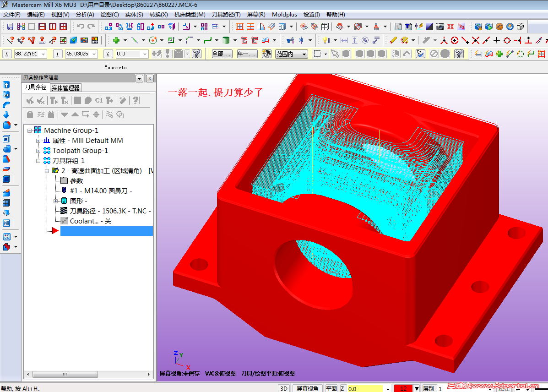
Task: Click the yellow lightbulb icon
Action: (x=326, y=40)
